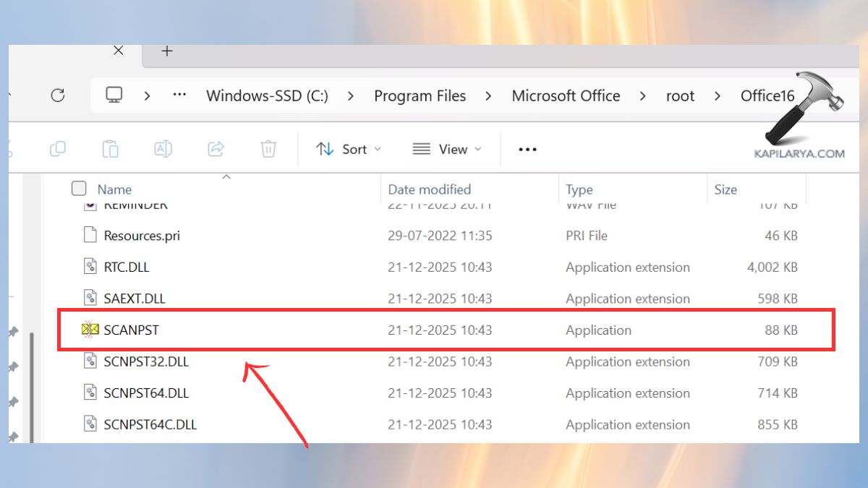Open the Sort dropdown menu
This screenshot has height=488, width=868.
[x=349, y=149]
